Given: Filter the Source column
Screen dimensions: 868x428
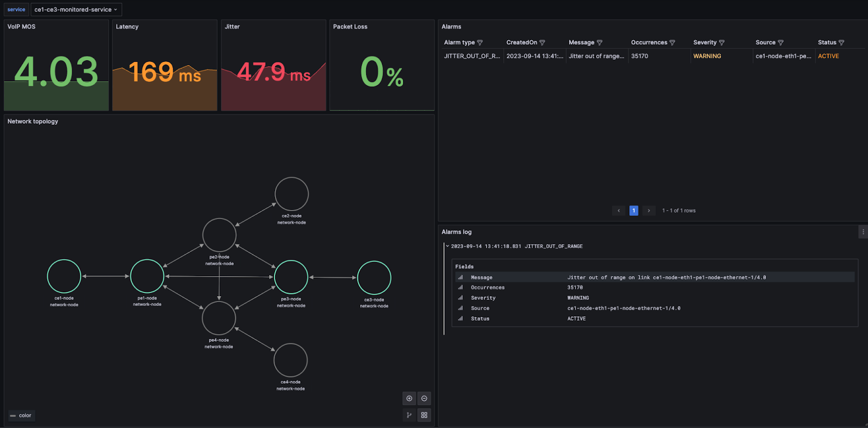Looking at the screenshot, I should 781,42.
